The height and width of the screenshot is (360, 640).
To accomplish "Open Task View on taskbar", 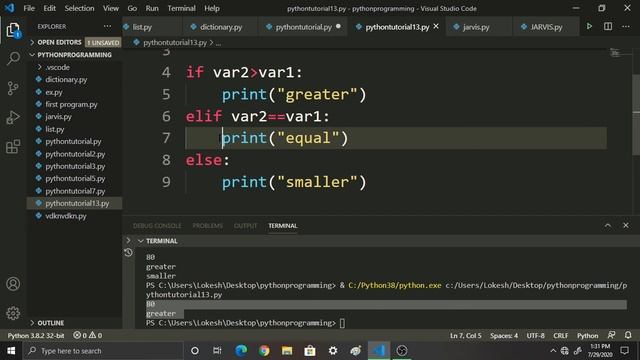I will [217, 351].
